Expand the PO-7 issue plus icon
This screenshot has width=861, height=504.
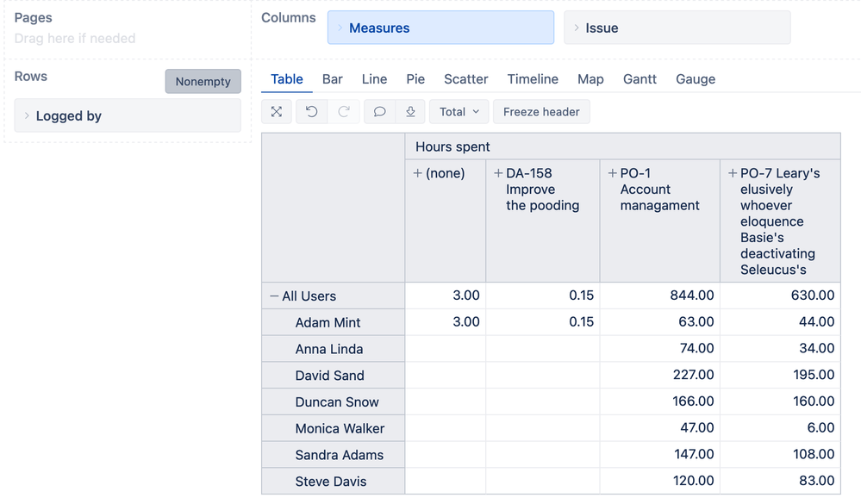pyautogui.click(x=733, y=173)
